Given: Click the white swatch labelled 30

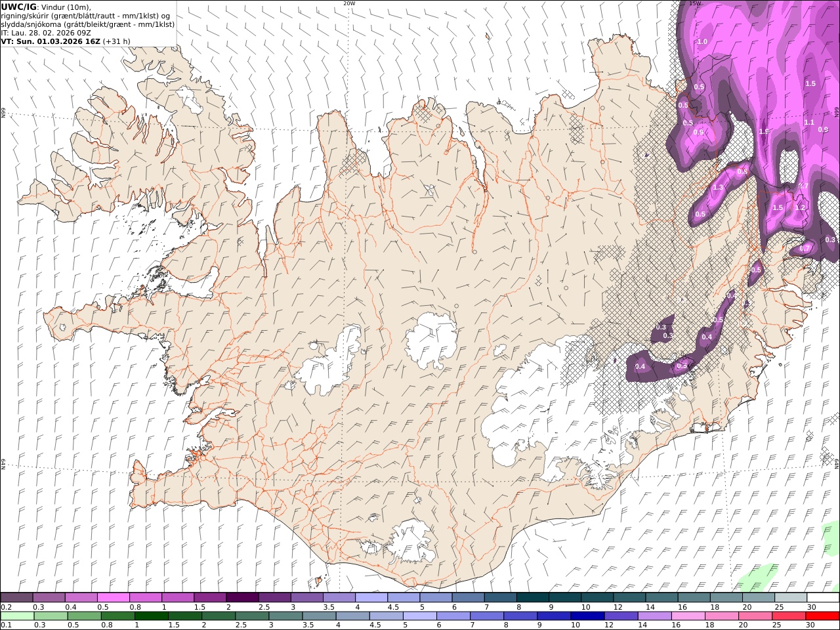Looking at the screenshot, I should point(823,598).
